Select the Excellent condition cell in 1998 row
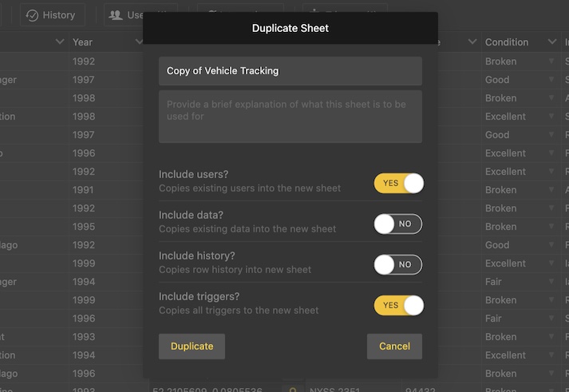Screen dimensions: 569x392 (506, 117)
